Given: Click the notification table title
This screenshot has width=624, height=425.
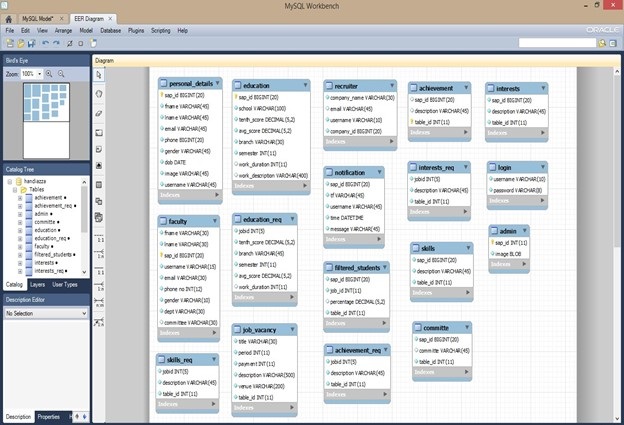Looking at the screenshot, I should click(x=349, y=172).
